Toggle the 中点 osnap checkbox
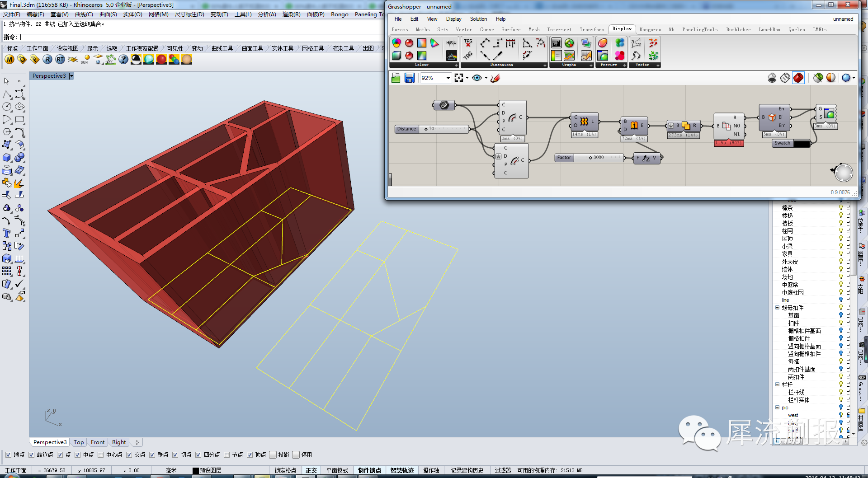868x478 pixels. pyautogui.click(x=78, y=455)
